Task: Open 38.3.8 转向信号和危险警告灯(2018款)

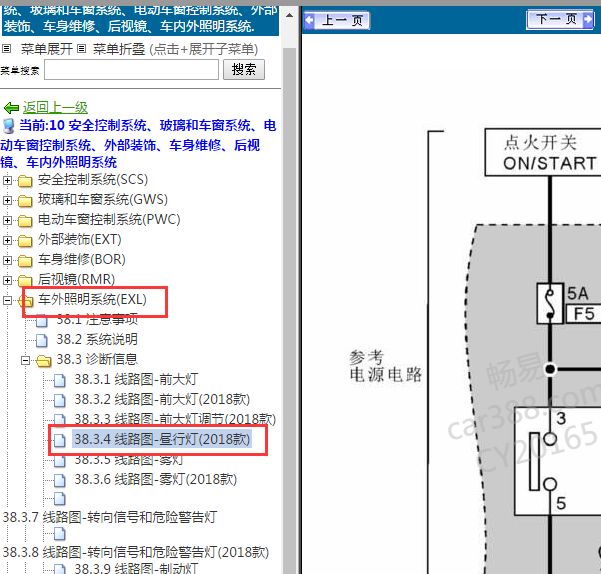Action: (136, 552)
